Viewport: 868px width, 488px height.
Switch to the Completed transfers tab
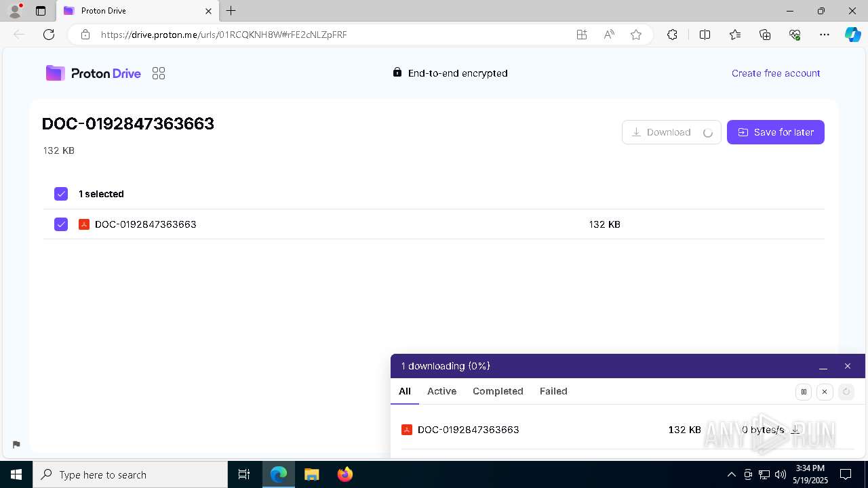pos(498,391)
